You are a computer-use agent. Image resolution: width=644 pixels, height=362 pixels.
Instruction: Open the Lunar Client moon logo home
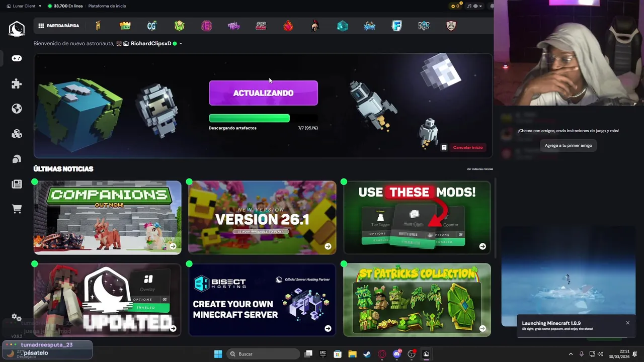pyautogui.click(x=17, y=29)
